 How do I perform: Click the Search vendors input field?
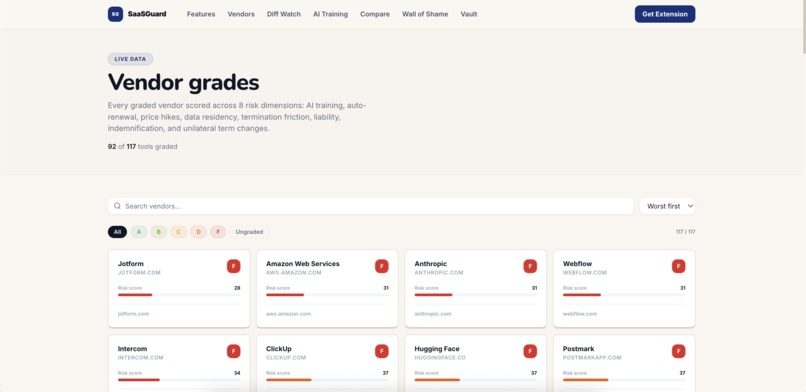point(371,206)
